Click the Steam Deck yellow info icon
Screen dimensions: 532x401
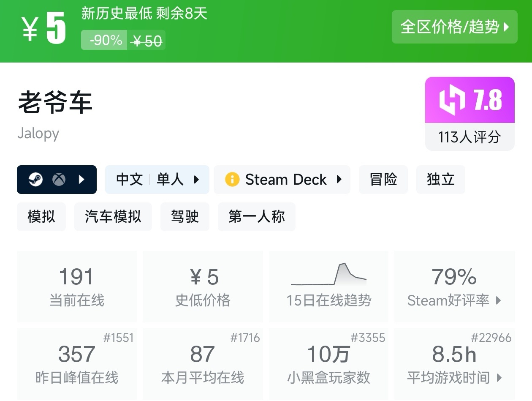232,180
